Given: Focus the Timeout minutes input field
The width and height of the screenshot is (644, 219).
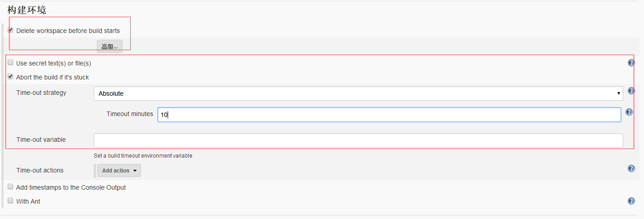Looking at the screenshot, I should pyautogui.click(x=389, y=115).
